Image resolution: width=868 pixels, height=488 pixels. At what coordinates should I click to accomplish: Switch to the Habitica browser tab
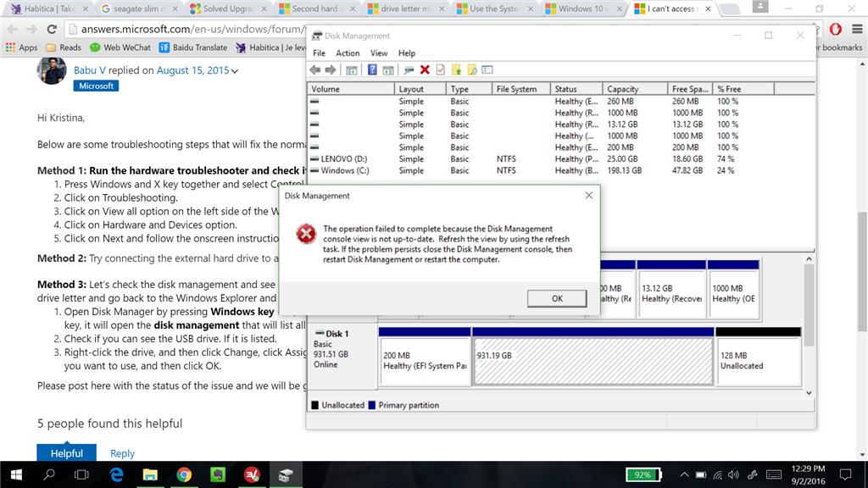[x=49, y=8]
